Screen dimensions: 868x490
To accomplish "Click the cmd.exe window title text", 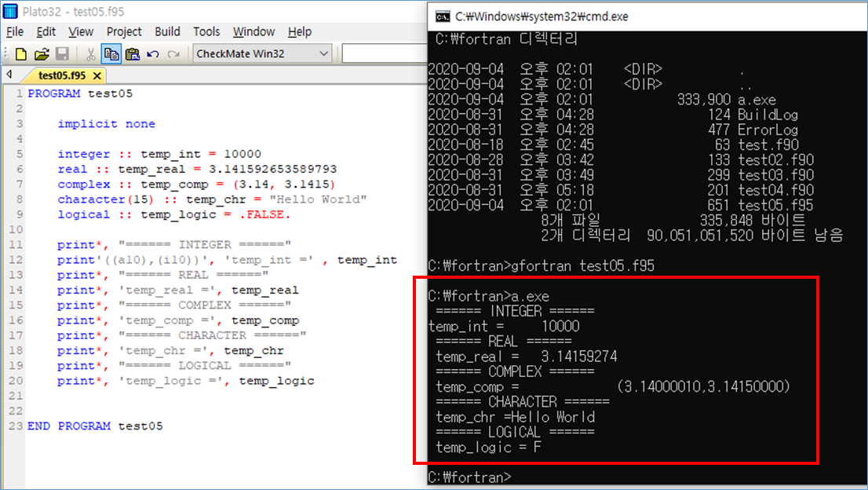I will coord(542,16).
